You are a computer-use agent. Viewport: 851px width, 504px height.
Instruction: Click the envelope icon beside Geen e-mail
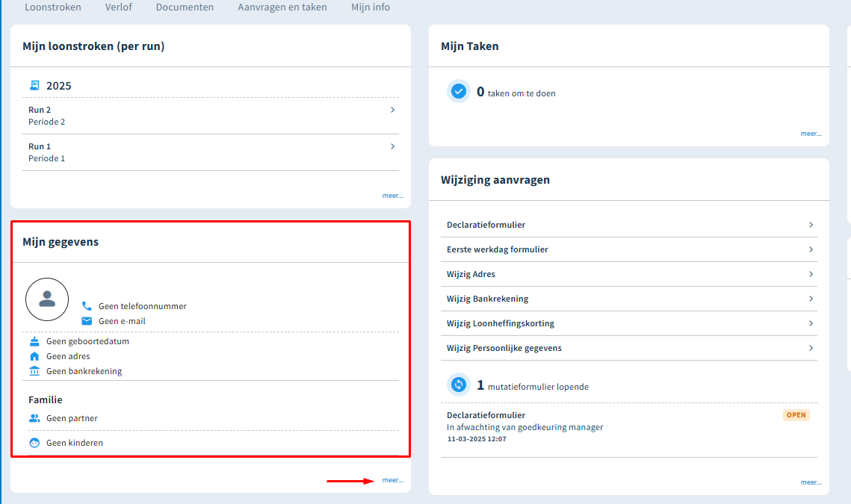pos(87,321)
